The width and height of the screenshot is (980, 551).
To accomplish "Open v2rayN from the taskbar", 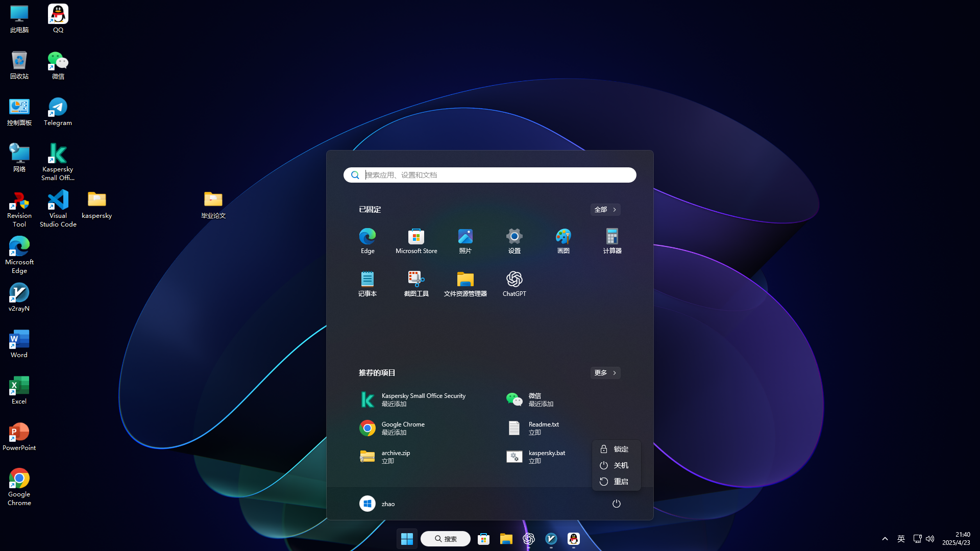I will point(551,539).
